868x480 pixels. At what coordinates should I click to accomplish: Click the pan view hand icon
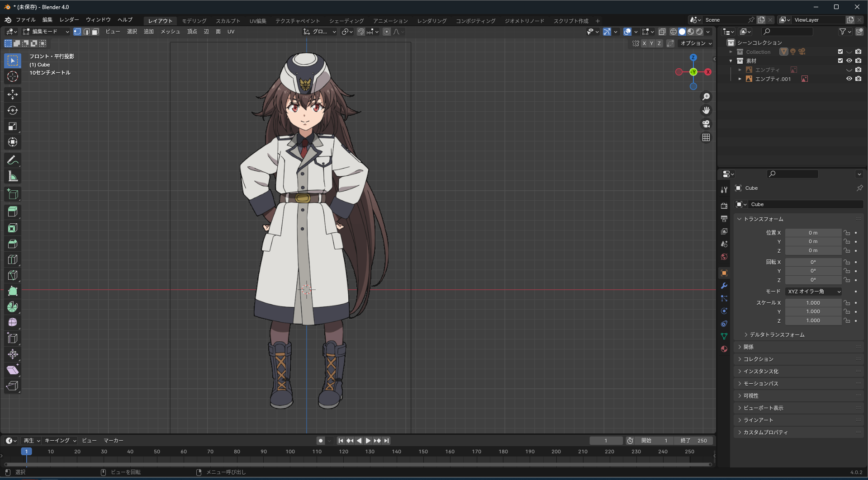pyautogui.click(x=706, y=110)
